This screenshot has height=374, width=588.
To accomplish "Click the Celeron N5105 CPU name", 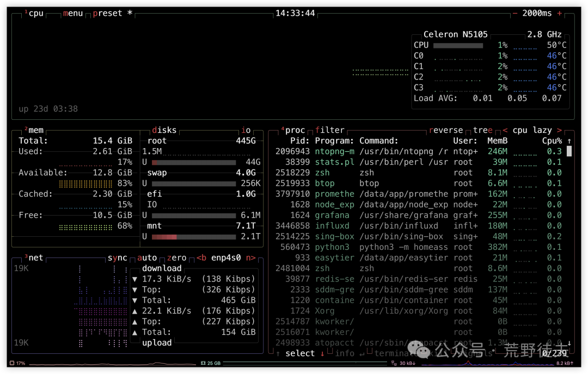I will click(456, 34).
